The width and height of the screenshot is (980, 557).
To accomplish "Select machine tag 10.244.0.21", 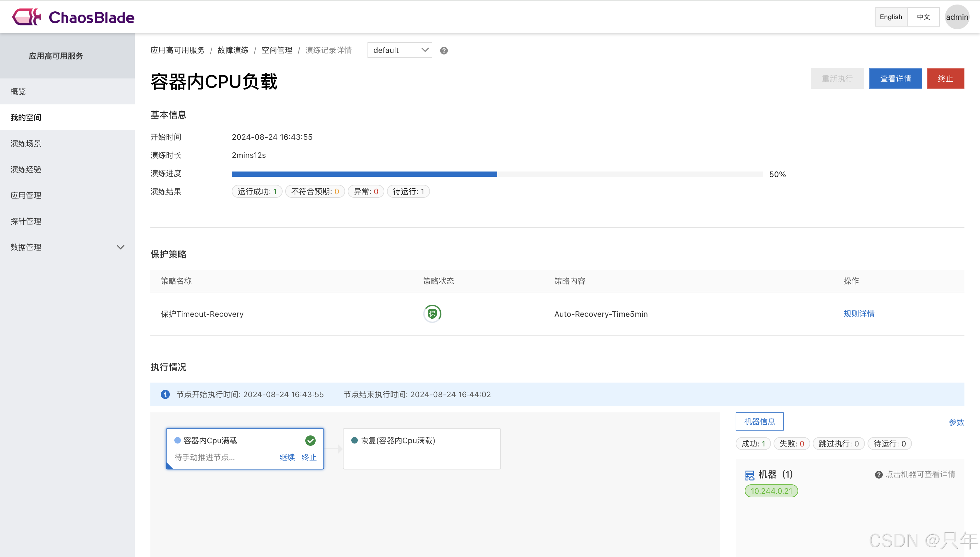I will pos(771,491).
